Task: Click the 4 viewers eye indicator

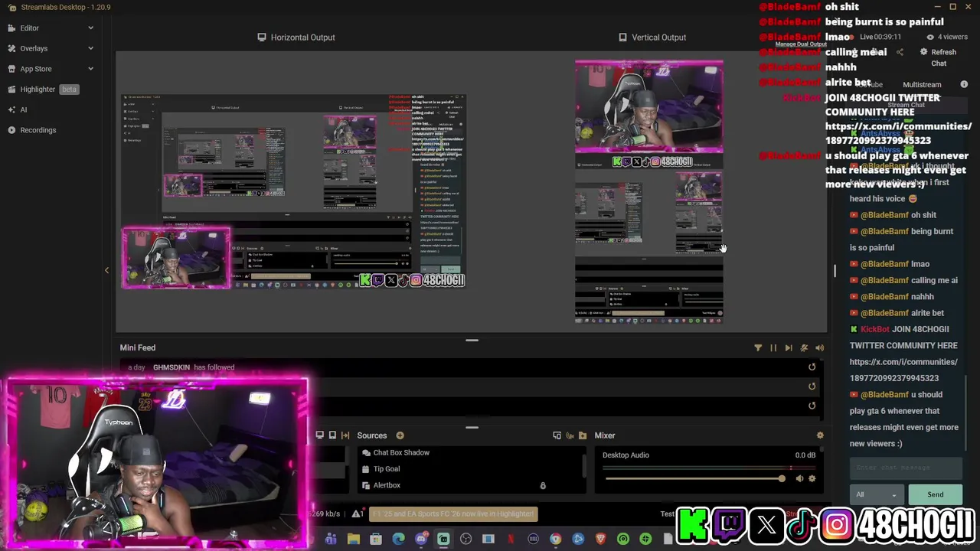Action: pyautogui.click(x=947, y=37)
